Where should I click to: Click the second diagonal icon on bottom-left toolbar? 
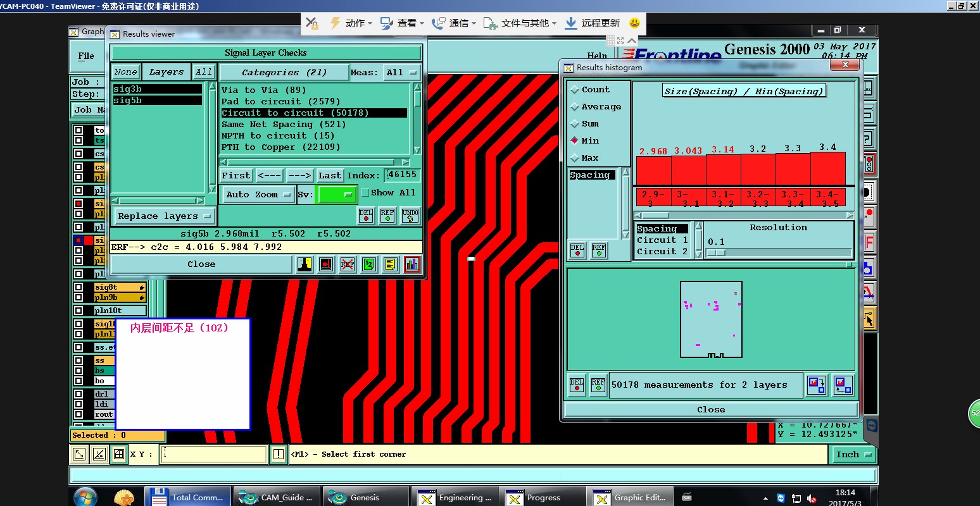[99, 454]
